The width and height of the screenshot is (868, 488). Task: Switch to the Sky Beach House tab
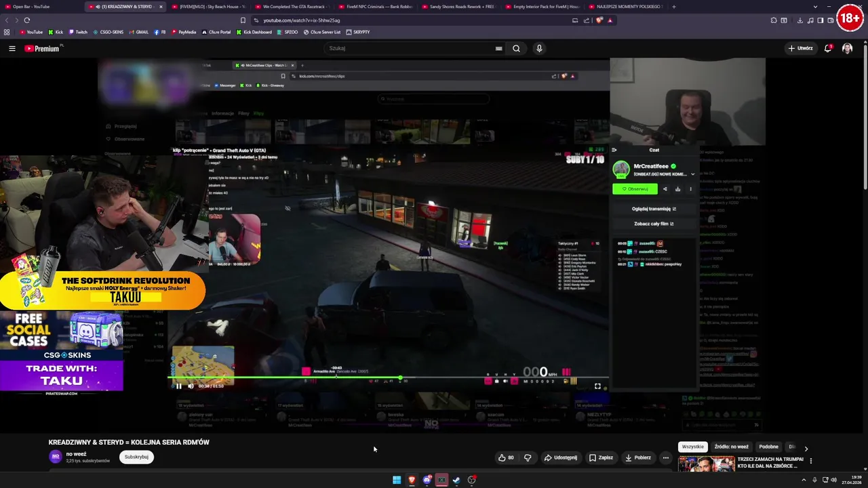(x=209, y=7)
